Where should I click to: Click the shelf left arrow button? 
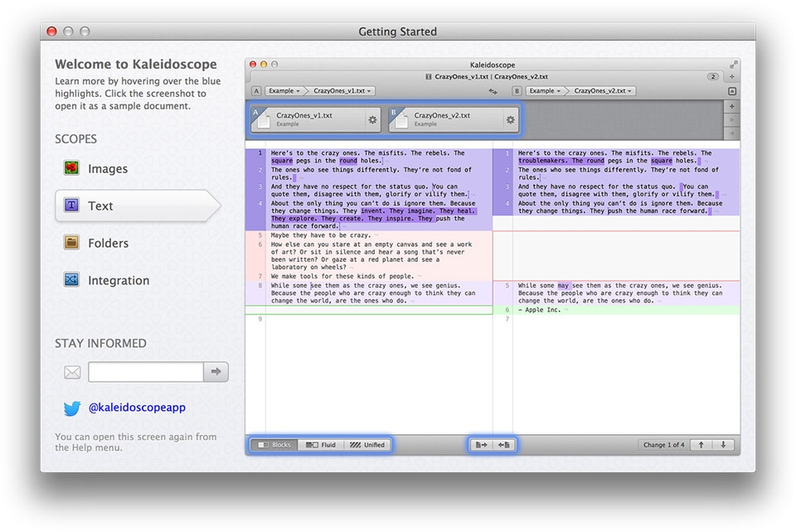click(x=731, y=133)
